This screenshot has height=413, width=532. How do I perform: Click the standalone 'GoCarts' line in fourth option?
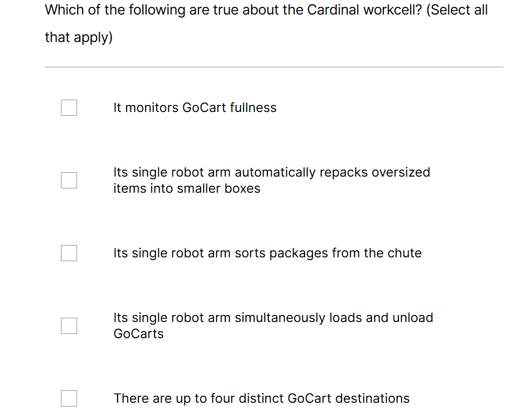coord(139,334)
